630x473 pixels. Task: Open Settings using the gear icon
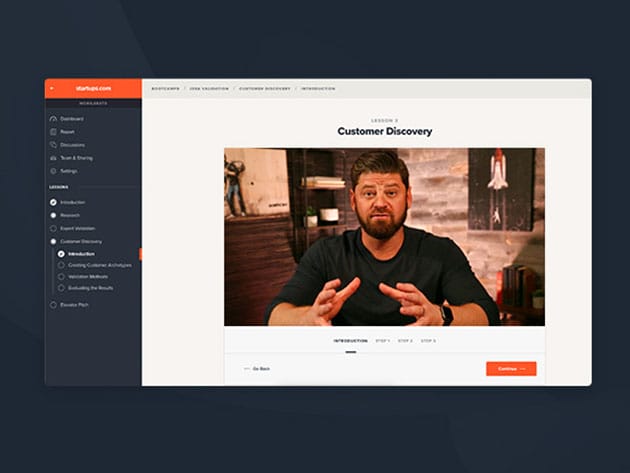53,171
